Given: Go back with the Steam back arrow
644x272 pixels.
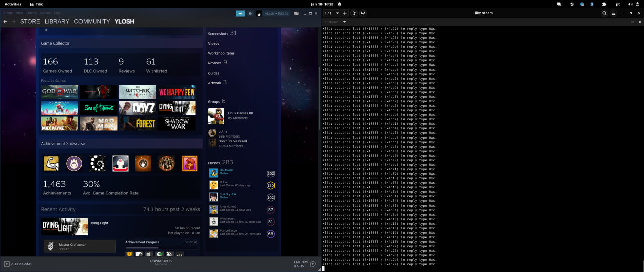Looking at the screenshot, I should tap(5, 22).
